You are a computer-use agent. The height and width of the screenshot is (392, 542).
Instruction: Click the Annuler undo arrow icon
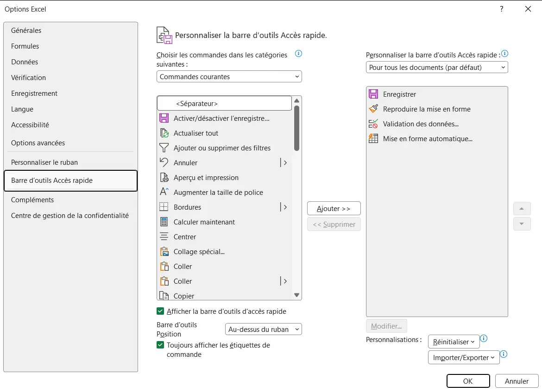(x=164, y=162)
